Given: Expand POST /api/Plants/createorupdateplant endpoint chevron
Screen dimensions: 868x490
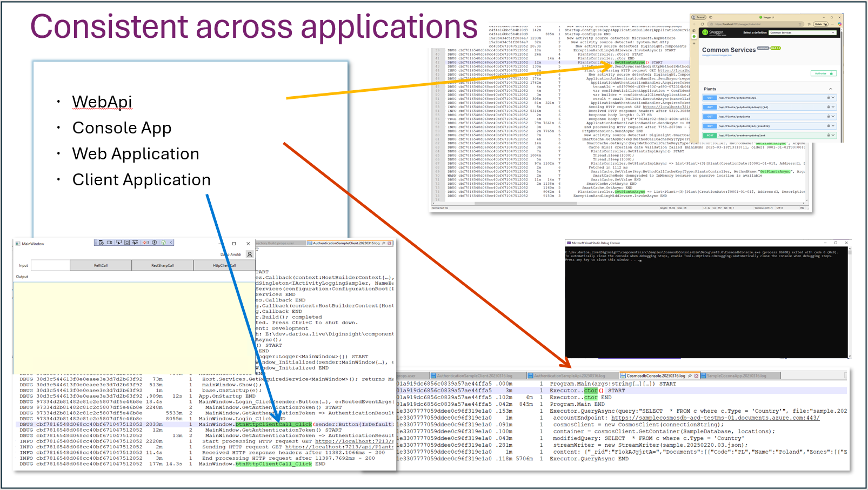Looking at the screenshot, I should (x=833, y=135).
